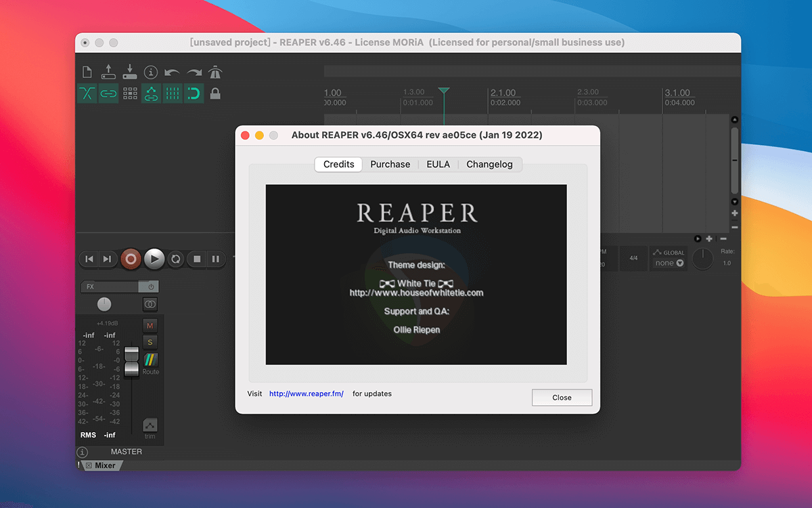Click the Close button in About dialog
This screenshot has width=812, height=508.
562,398
